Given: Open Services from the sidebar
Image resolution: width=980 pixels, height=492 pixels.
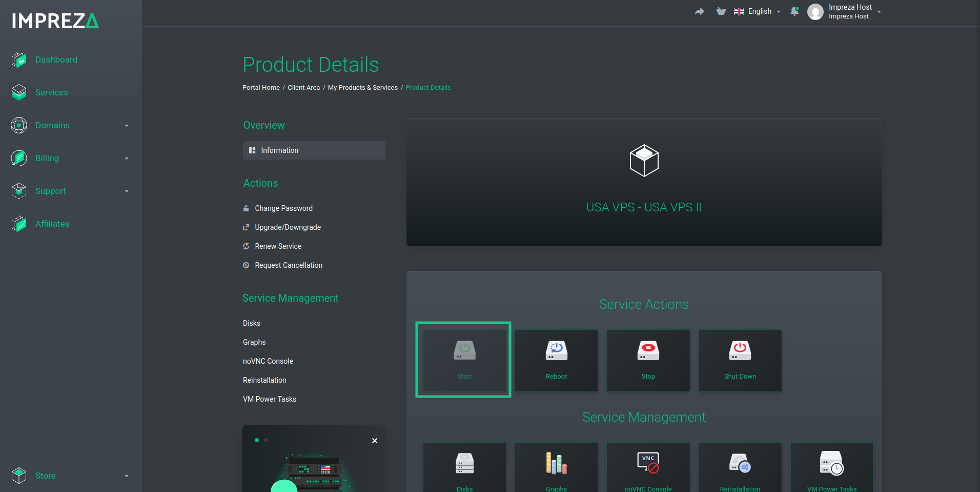Looking at the screenshot, I should (x=51, y=92).
